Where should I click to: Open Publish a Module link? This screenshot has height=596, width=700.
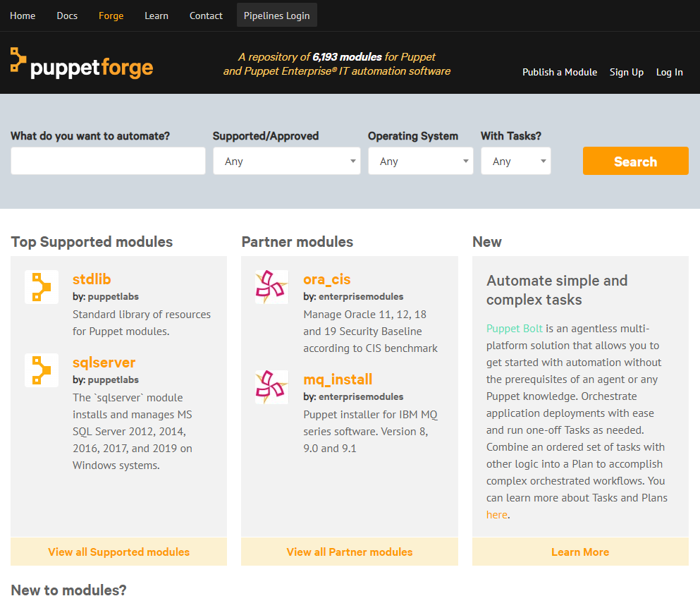tap(560, 72)
